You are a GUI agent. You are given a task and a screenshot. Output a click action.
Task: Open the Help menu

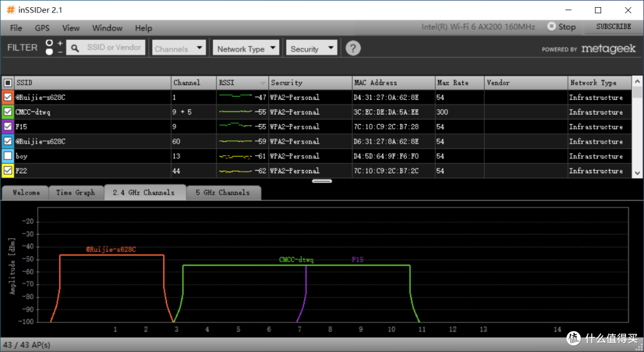click(x=143, y=28)
